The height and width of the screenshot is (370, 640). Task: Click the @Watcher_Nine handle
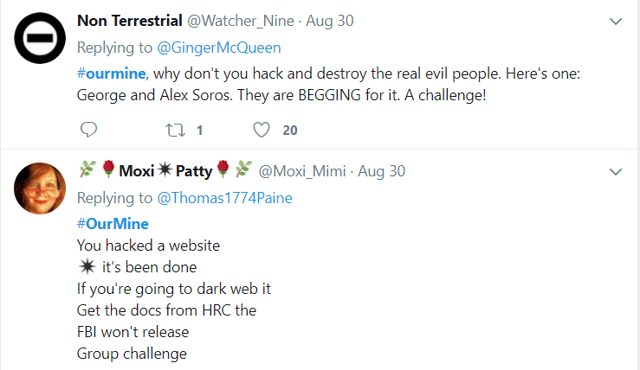coord(240,21)
